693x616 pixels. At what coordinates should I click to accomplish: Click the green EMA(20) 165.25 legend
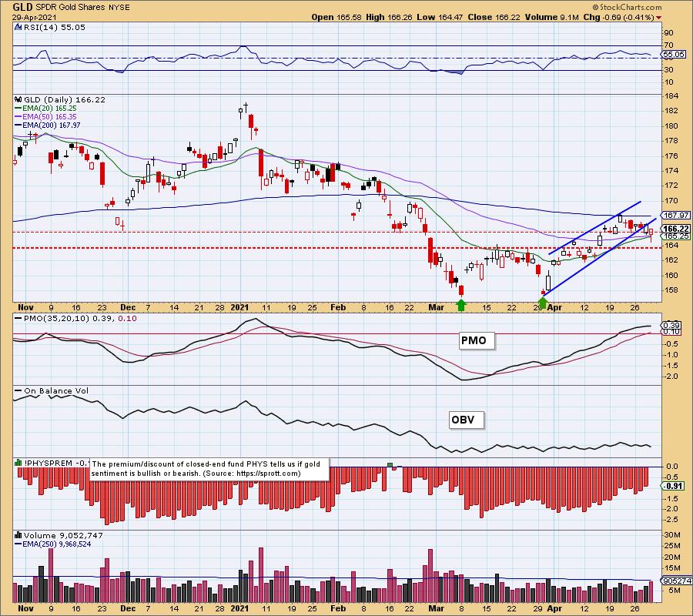pos(45,109)
